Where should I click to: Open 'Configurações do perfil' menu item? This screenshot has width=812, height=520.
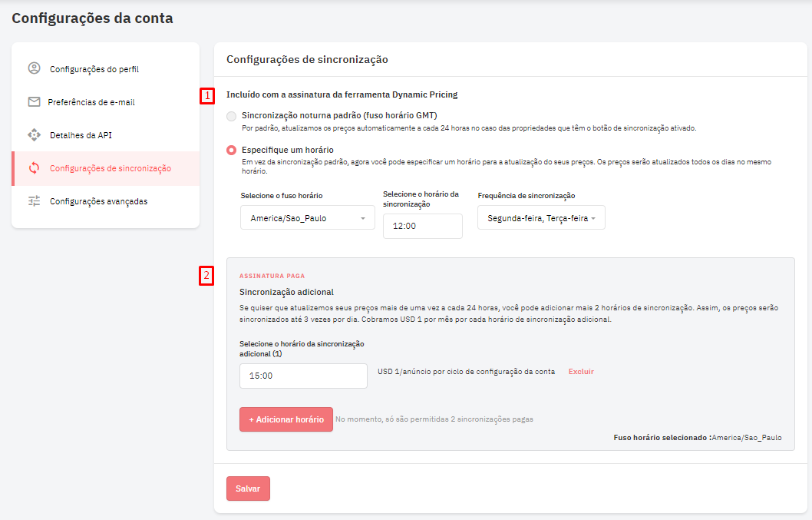click(94, 69)
